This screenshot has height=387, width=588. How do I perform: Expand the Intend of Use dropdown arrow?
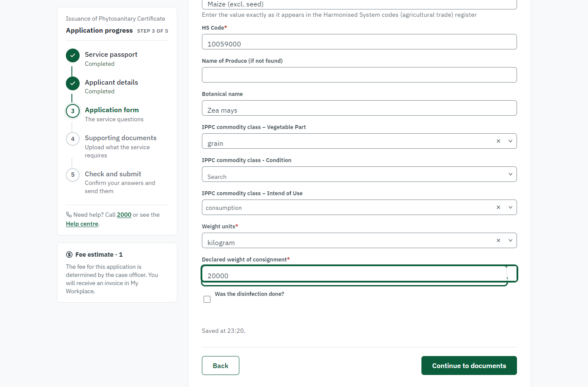(x=511, y=207)
